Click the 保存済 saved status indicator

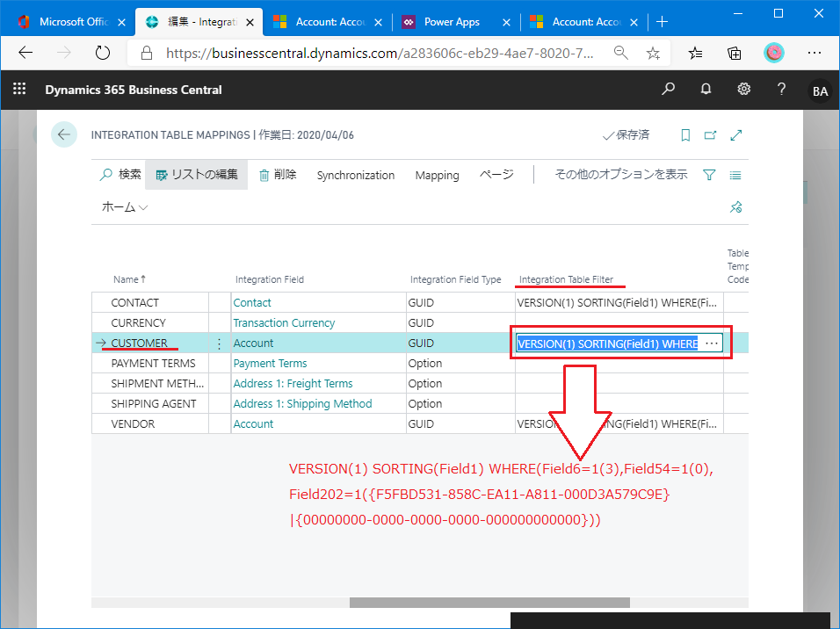pos(626,135)
